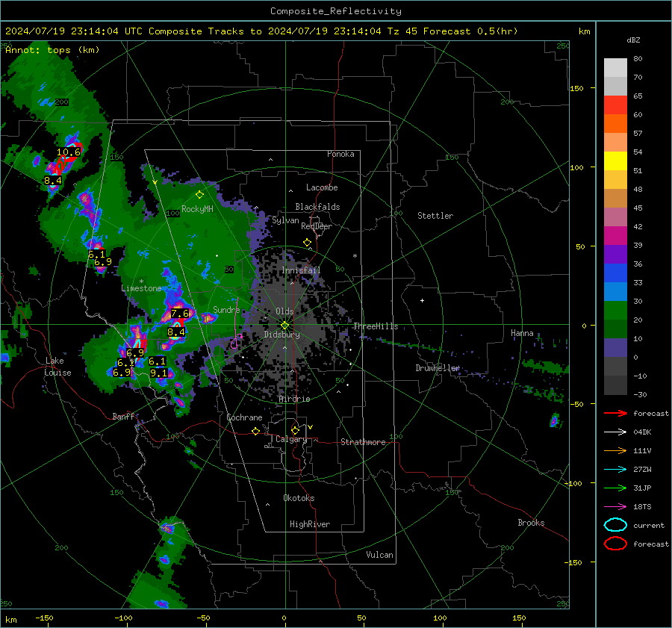
Task: Click the yellow radar-site diamond at map center
Action: point(284,326)
